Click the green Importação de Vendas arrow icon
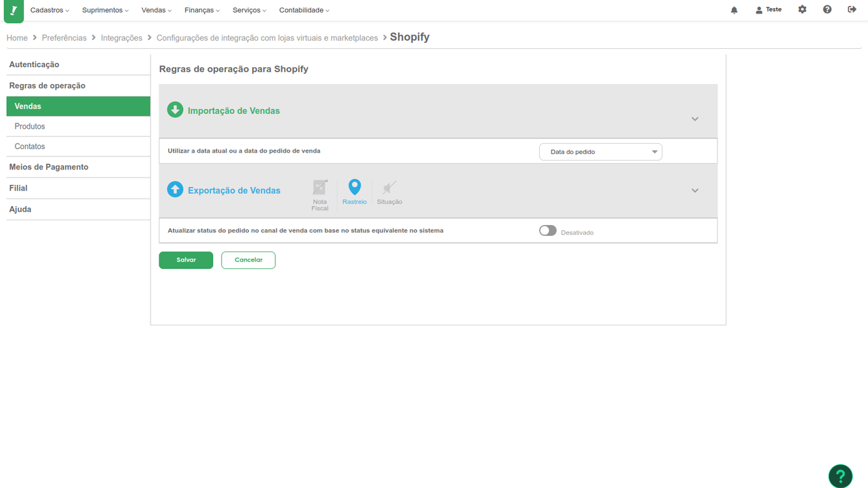This screenshot has height=488, width=868. point(175,110)
